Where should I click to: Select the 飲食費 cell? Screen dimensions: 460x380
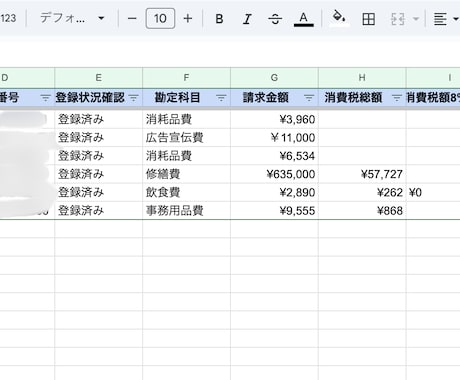pyautogui.click(x=186, y=192)
